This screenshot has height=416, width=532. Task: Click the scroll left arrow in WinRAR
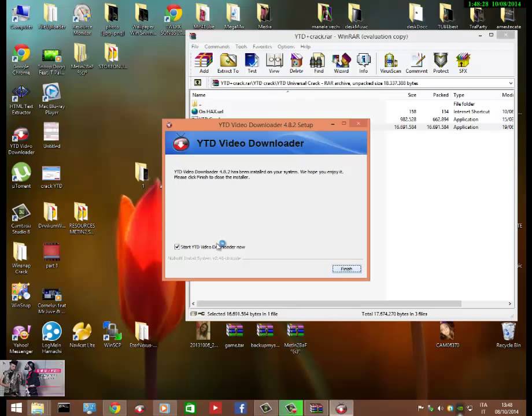193,303
